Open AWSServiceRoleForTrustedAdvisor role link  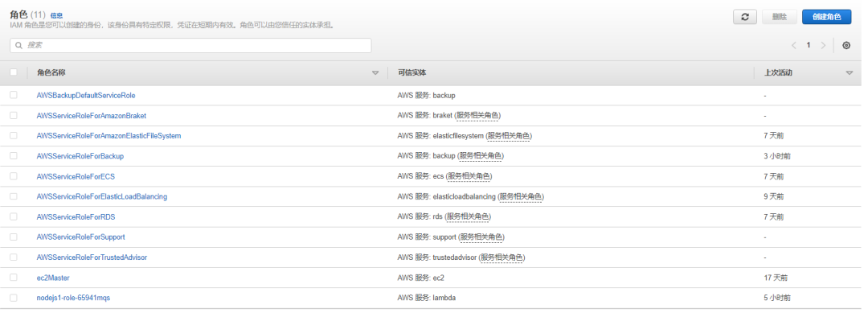(92, 257)
